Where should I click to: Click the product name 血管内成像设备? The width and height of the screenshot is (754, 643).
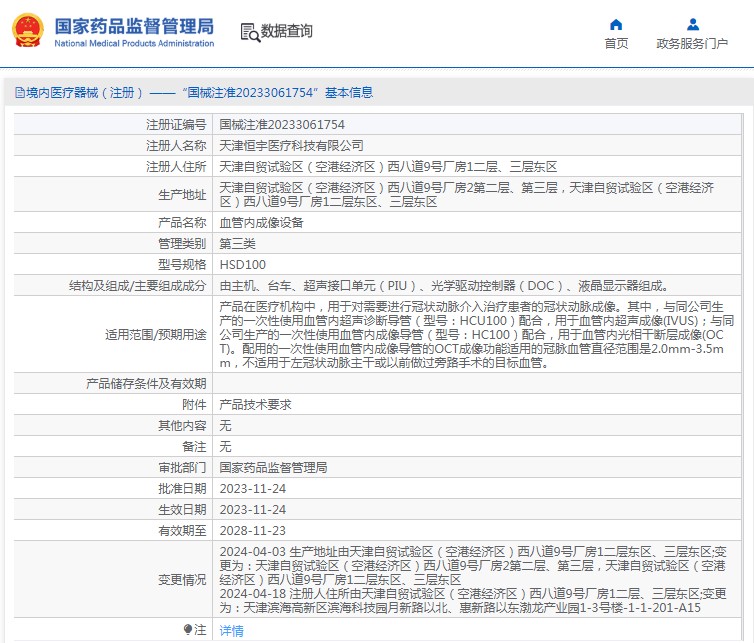261,223
